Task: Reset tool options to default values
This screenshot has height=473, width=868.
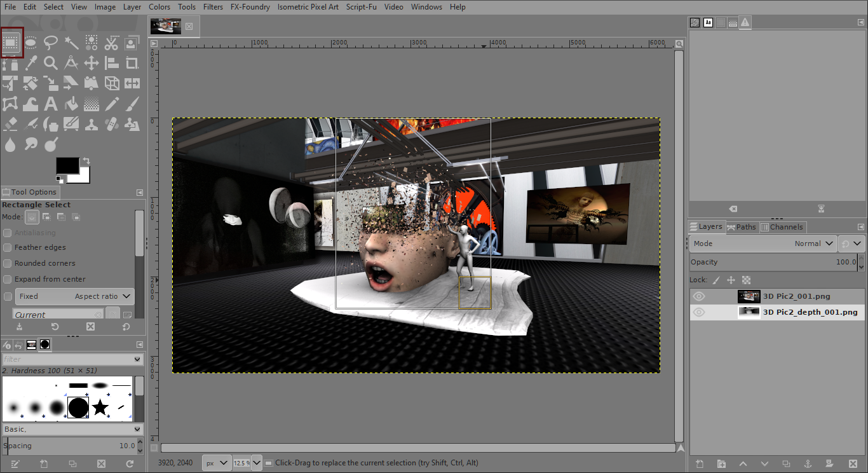Action: (x=126, y=327)
